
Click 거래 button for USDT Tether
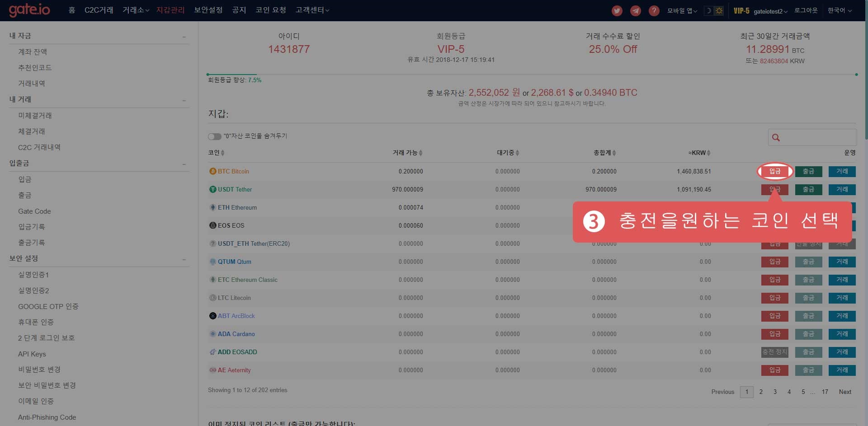tap(842, 189)
